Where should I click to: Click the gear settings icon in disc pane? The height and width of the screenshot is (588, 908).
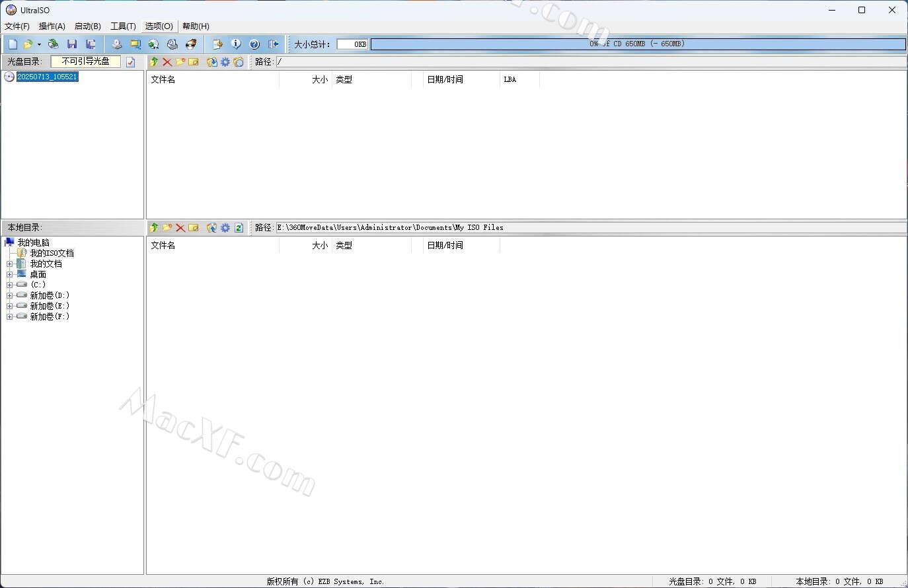225,61
